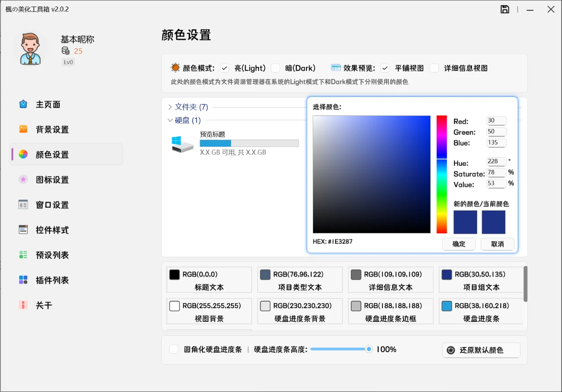Screen dimensions: 562x392
Task: Click the black 标题文本 color swatch
Action: click(x=174, y=274)
